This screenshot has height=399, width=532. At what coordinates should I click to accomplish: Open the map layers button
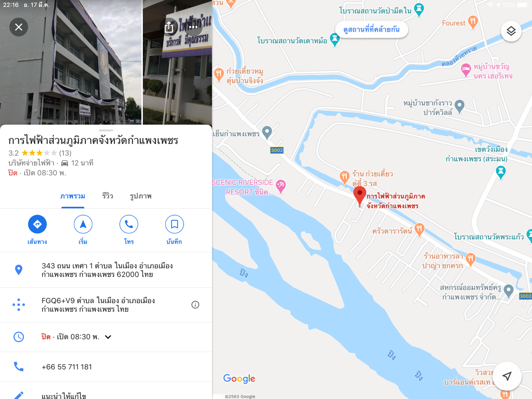511,31
